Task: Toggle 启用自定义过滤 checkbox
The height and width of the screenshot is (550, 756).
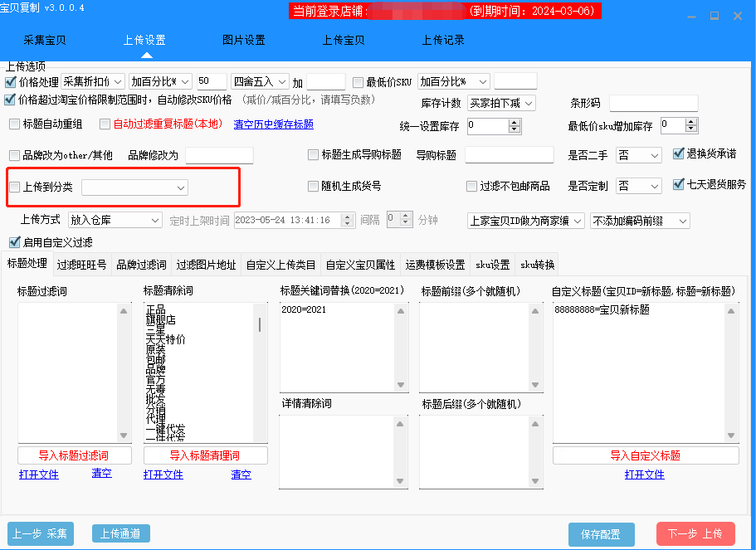Action: (14, 242)
